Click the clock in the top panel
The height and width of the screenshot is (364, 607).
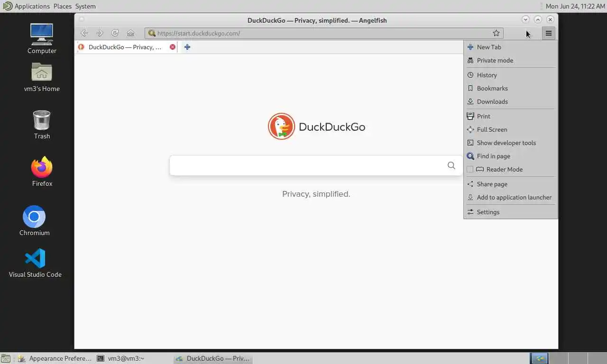[575, 6]
